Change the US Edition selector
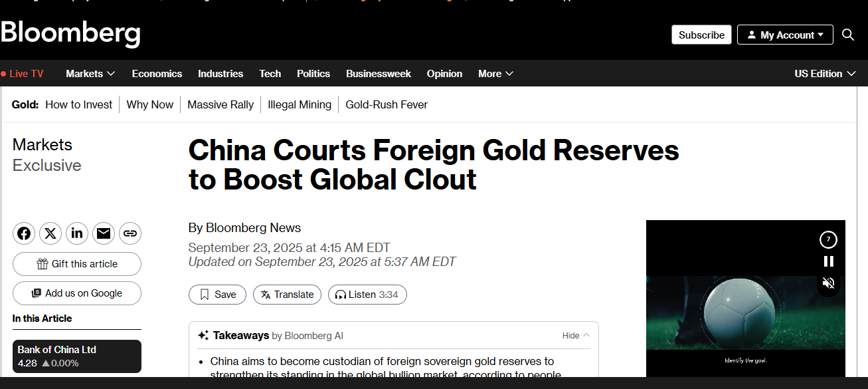The width and height of the screenshot is (868, 389). pos(825,74)
